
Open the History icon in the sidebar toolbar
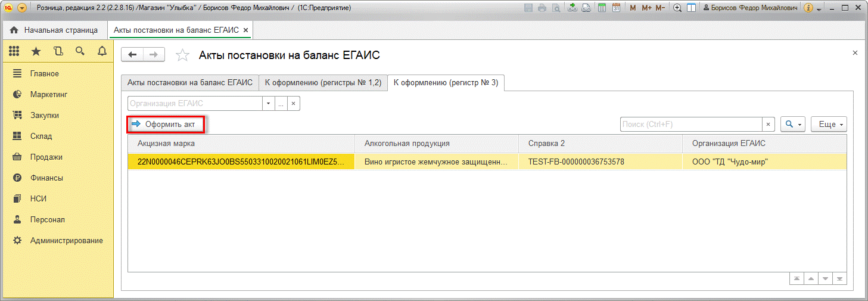tap(58, 52)
